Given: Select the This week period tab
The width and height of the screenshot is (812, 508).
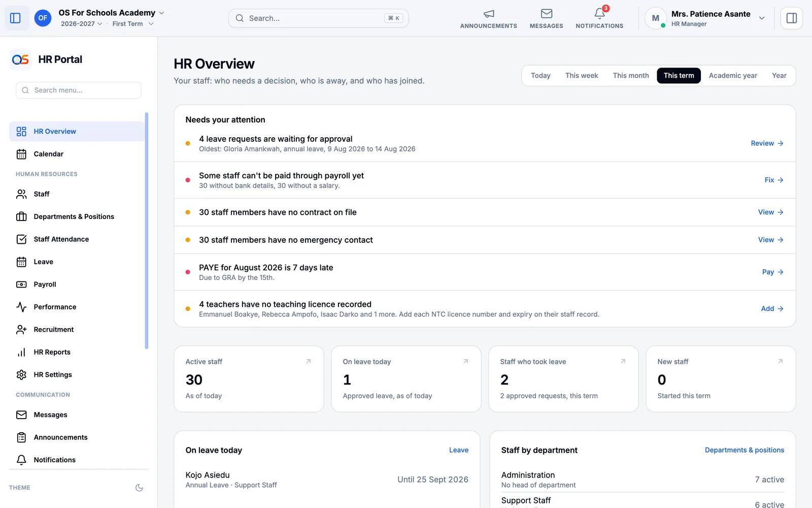Looking at the screenshot, I should click(582, 76).
